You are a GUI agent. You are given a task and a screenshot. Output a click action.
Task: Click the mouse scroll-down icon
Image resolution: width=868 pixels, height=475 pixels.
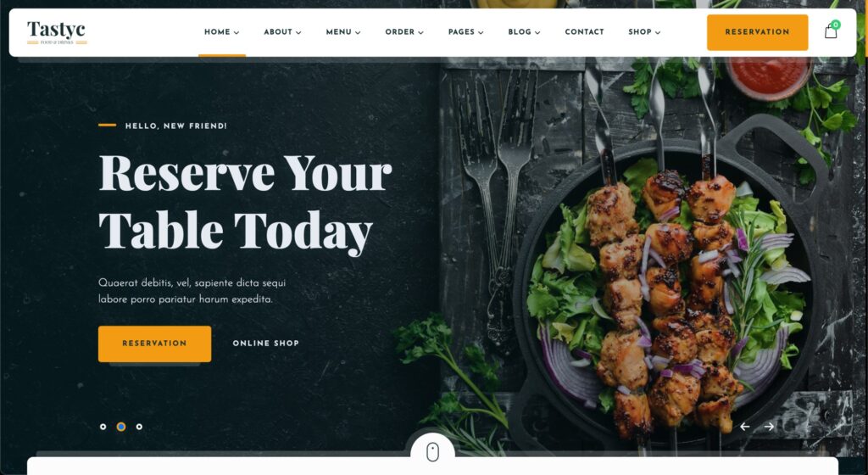(433, 452)
